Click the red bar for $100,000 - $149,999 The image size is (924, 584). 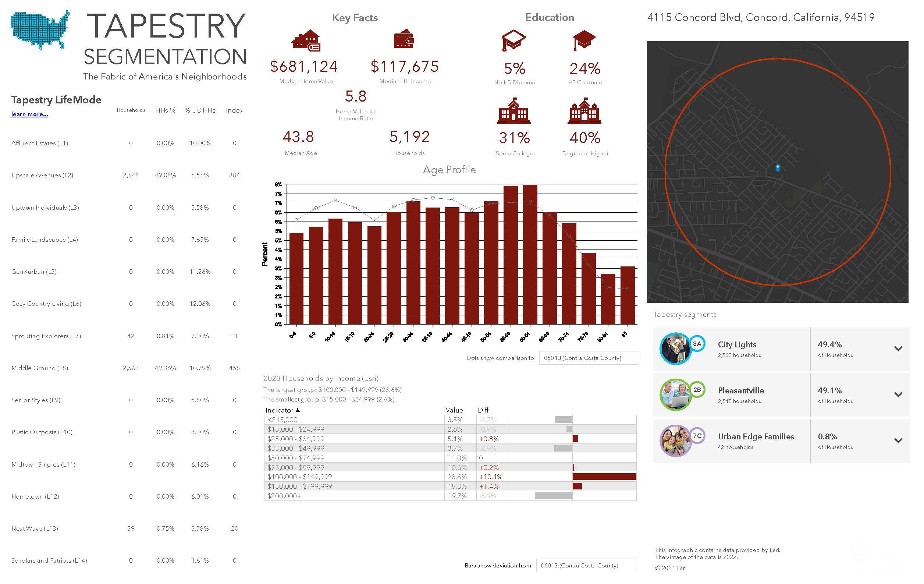[604, 477]
